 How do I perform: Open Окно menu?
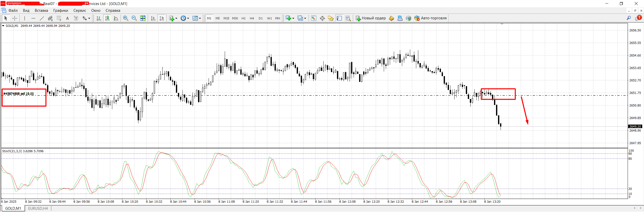click(96, 11)
